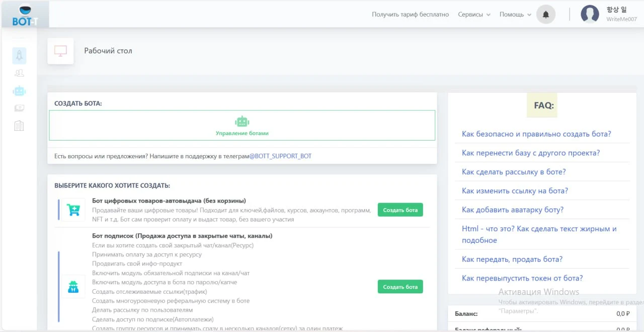
Task: Expand the Помощь dropdown menu
Action: coord(515,15)
